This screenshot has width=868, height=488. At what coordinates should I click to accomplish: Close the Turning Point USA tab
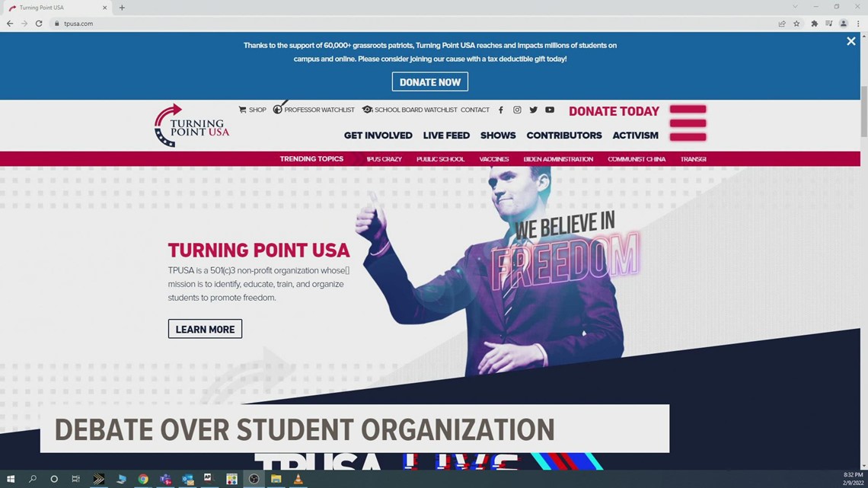(104, 8)
